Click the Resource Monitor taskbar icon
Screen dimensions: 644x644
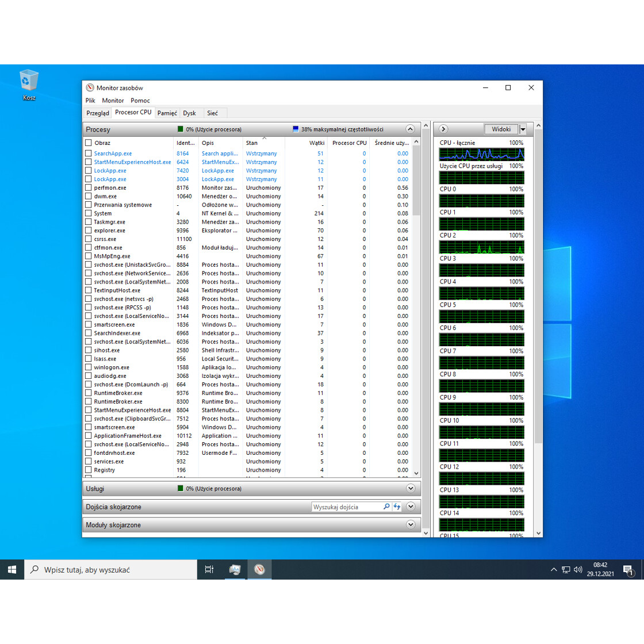pyautogui.click(x=259, y=569)
